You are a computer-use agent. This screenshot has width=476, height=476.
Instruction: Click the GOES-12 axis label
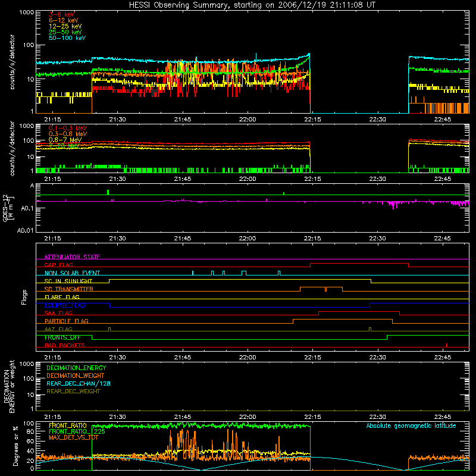click(x=8, y=208)
